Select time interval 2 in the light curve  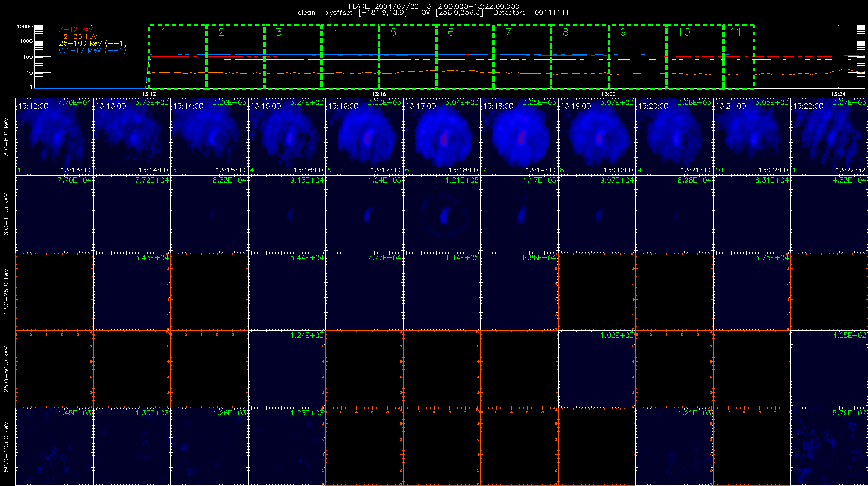(x=235, y=57)
